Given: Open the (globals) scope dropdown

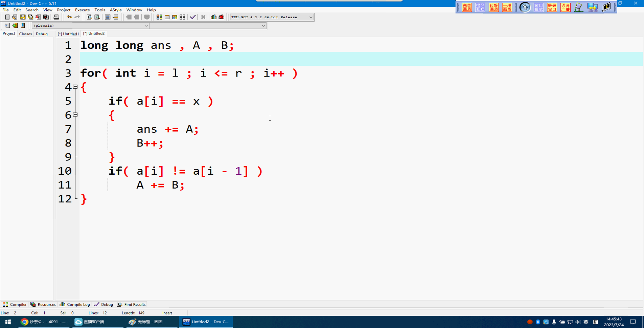Looking at the screenshot, I should (x=90, y=26).
